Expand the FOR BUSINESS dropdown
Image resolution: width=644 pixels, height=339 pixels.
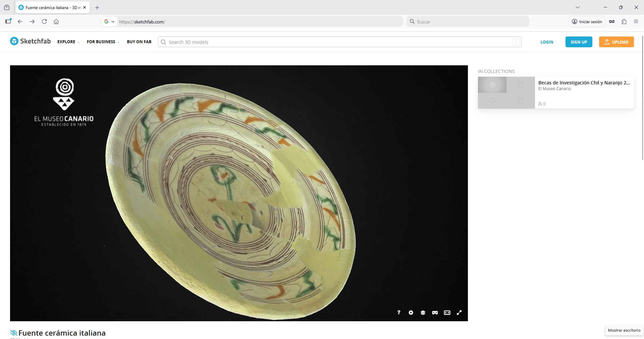103,42
